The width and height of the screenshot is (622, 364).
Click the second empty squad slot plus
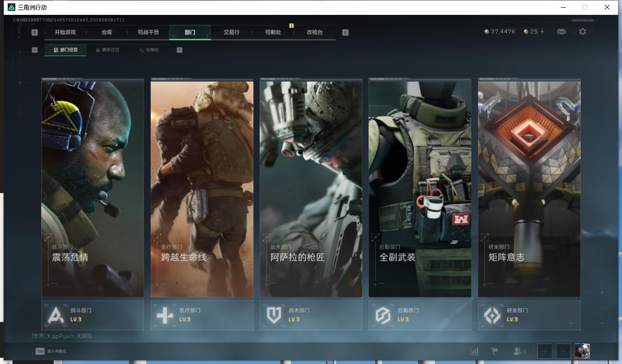(x=563, y=351)
